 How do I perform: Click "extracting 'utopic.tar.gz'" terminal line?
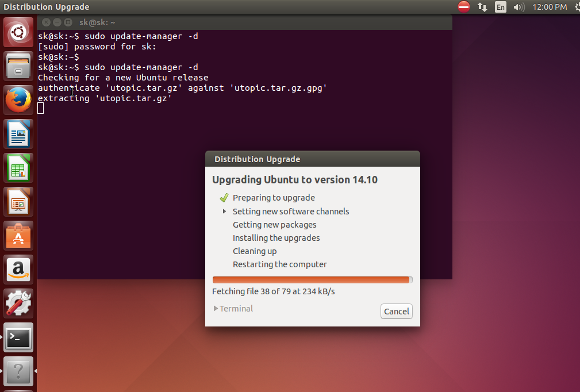[x=105, y=98]
